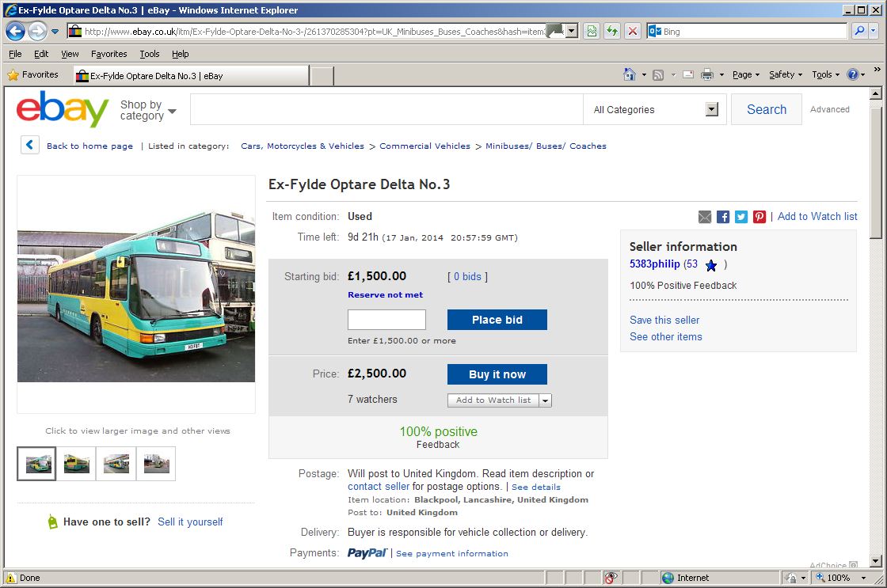Click the Buy it now button
Viewport: 887px width, 588px height.
click(497, 374)
